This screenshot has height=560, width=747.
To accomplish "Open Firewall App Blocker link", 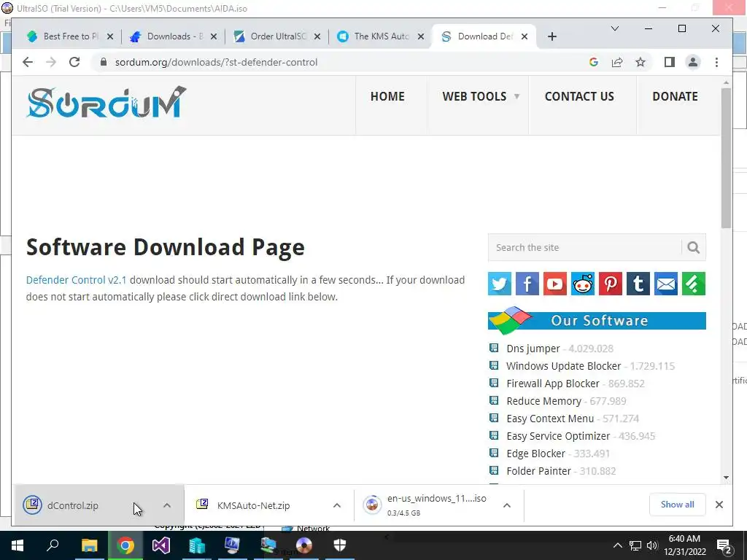I will click(x=553, y=384).
